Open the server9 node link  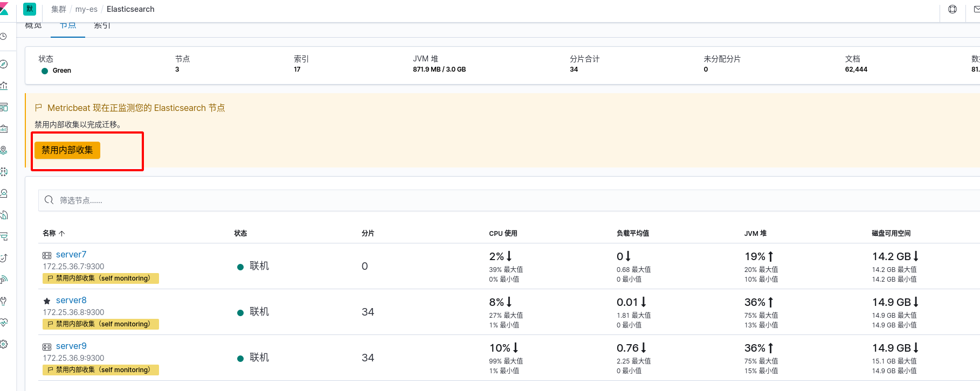click(x=71, y=346)
